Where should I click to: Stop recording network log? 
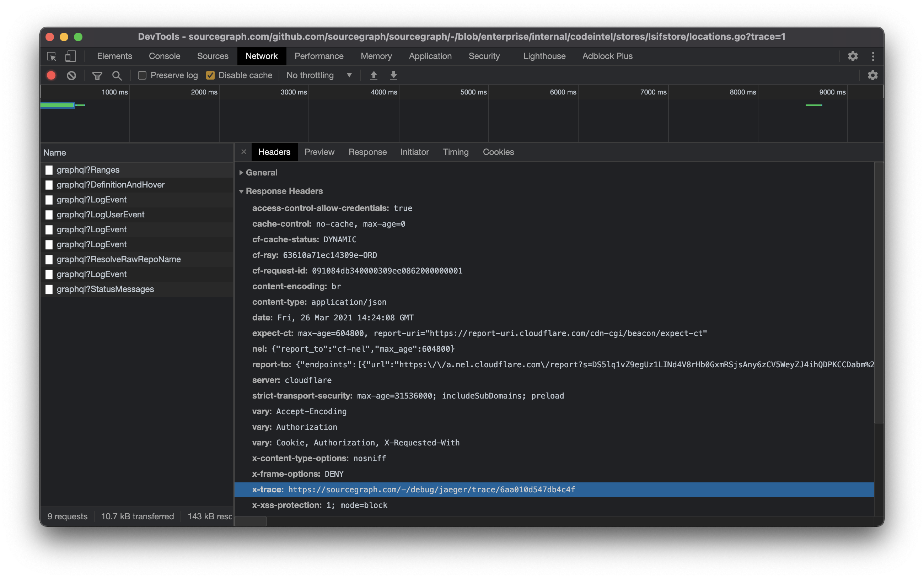51,75
